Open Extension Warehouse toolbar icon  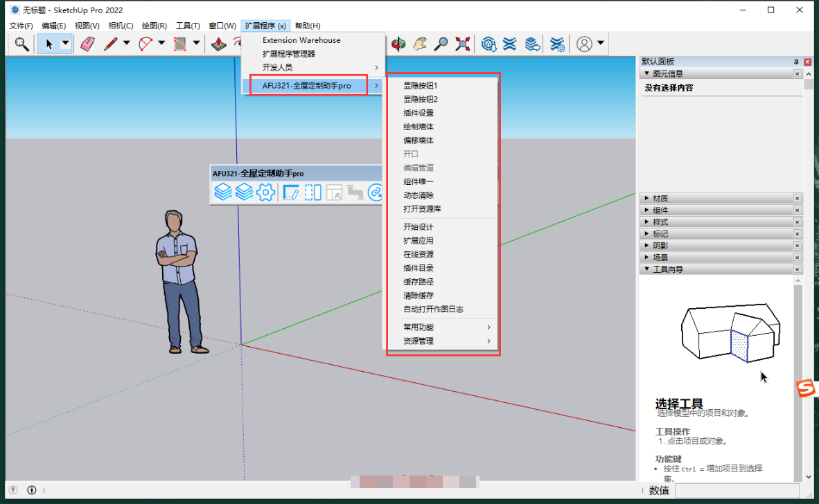coord(510,44)
